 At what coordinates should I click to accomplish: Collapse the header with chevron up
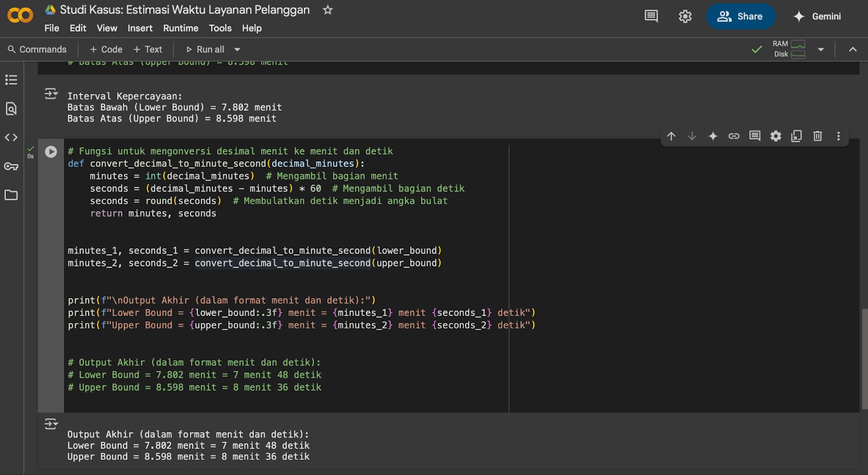853,49
